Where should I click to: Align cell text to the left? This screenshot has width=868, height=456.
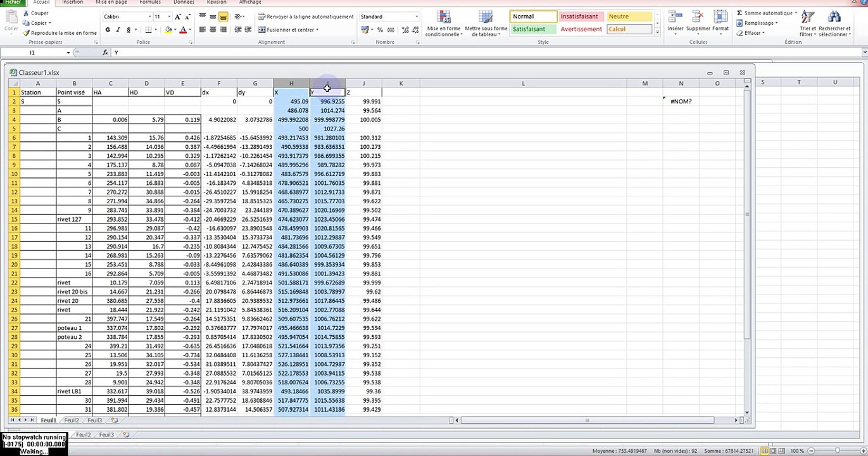203,30
